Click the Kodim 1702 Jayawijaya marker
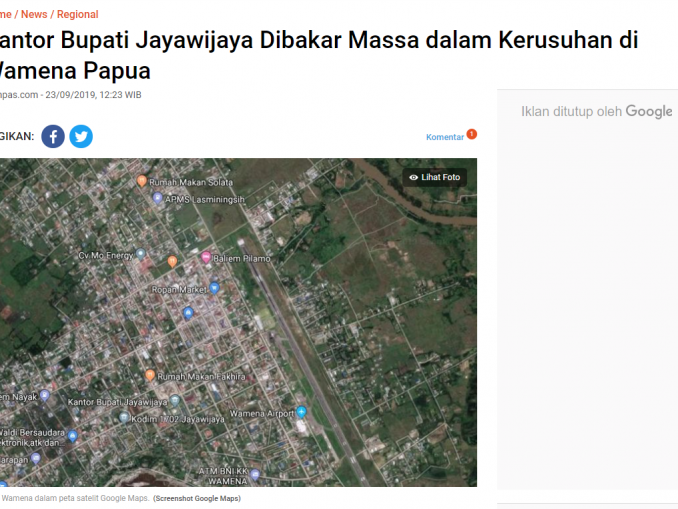 pyautogui.click(x=124, y=417)
